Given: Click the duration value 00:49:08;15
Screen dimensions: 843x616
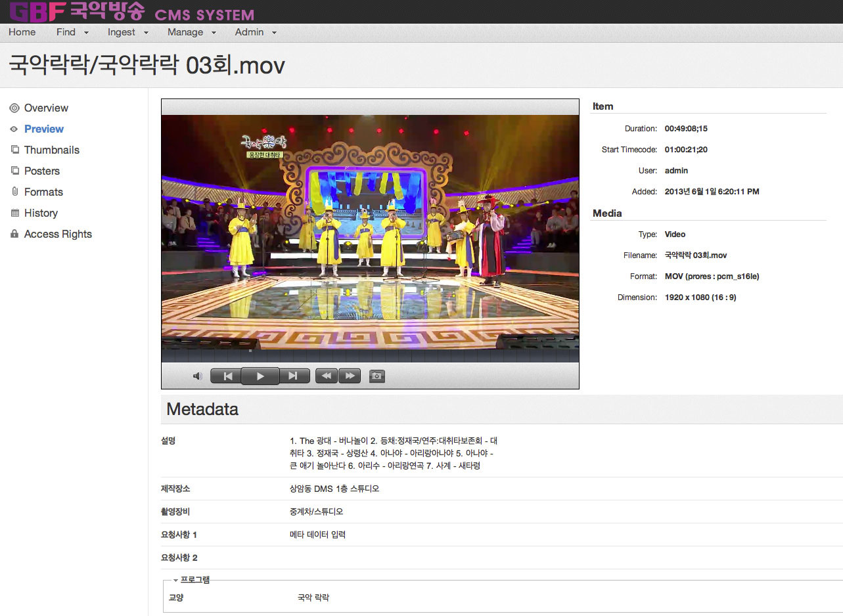Looking at the screenshot, I should (686, 129).
